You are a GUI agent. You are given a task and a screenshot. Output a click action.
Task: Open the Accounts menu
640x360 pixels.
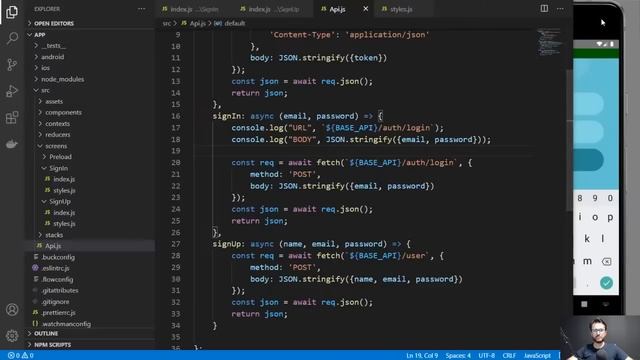pos(12,309)
